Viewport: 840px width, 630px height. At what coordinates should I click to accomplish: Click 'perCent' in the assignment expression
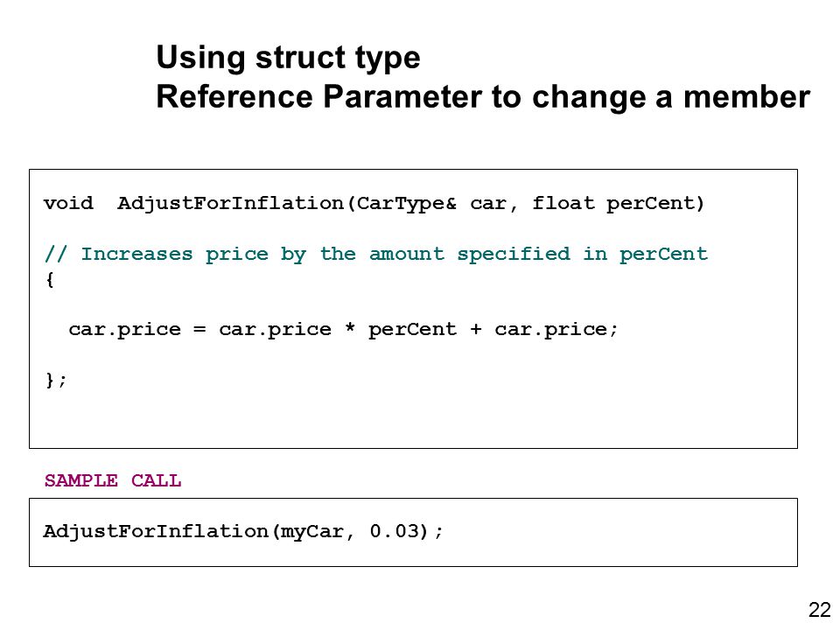coord(412,330)
